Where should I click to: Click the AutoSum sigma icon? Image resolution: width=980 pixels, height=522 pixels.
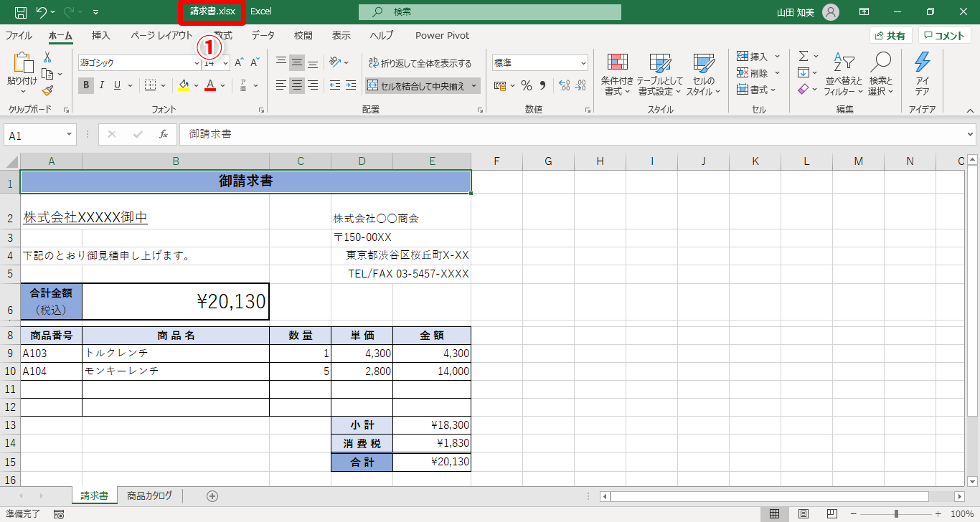pos(804,56)
